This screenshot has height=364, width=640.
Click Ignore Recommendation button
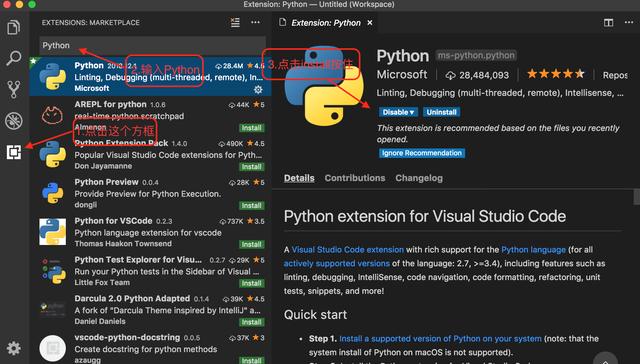[x=422, y=153]
